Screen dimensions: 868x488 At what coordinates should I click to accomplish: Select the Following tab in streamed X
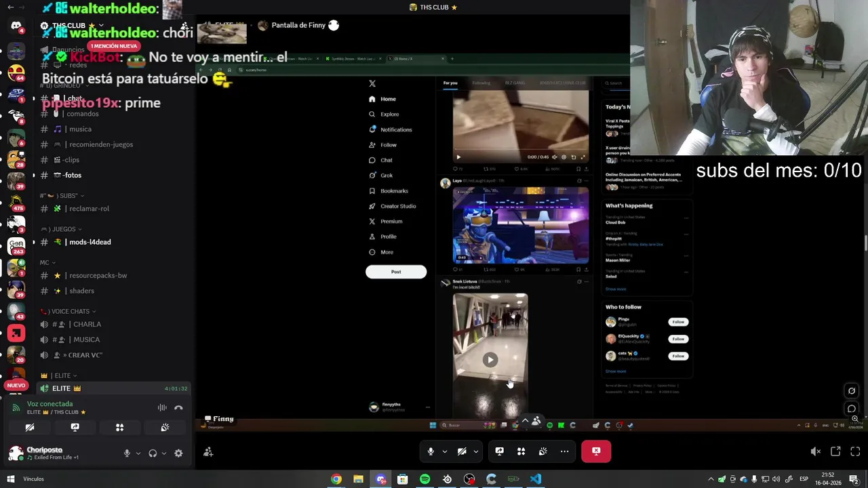481,83
